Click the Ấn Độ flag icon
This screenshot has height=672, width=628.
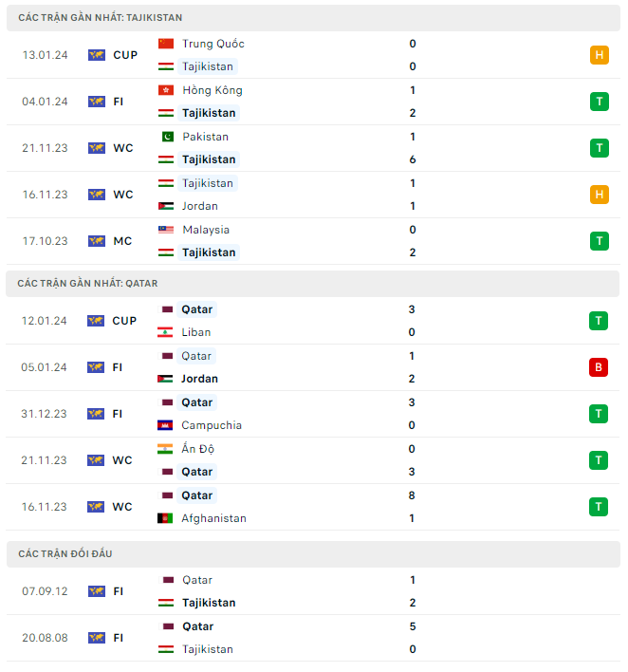pos(166,449)
